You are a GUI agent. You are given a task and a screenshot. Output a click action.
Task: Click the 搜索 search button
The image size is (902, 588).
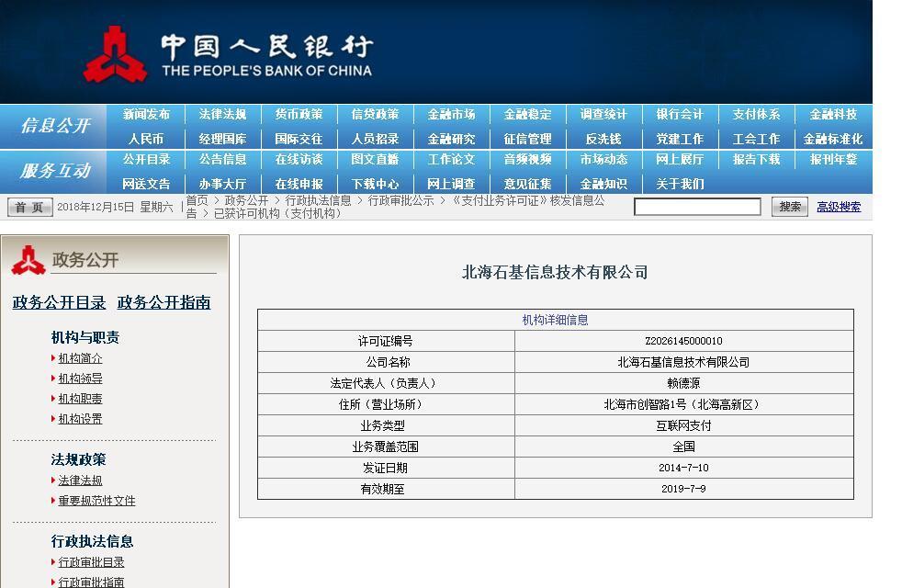pyautogui.click(x=790, y=207)
